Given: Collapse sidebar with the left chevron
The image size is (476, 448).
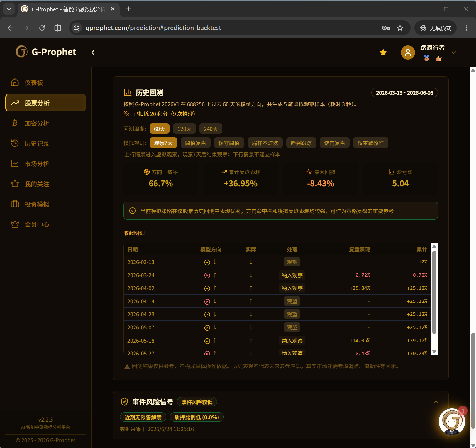Looking at the screenshot, I should click(x=93, y=53).
